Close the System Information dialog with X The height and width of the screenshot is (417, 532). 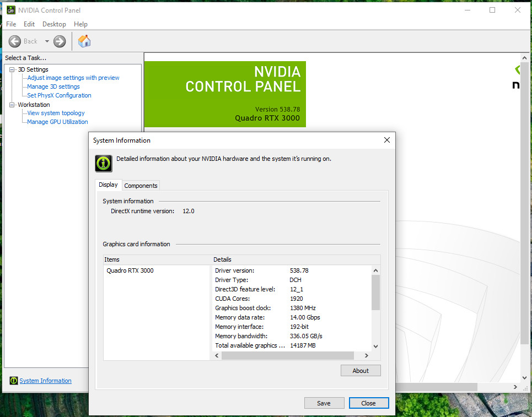(x=387, y=140)
